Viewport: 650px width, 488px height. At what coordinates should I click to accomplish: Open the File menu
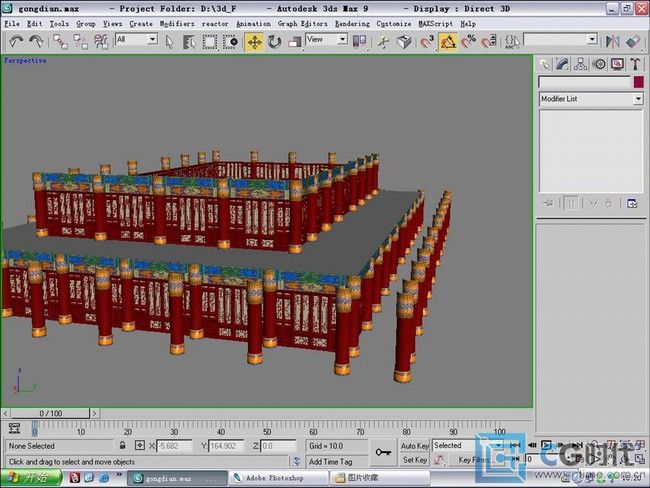click(x=12, y=24)
